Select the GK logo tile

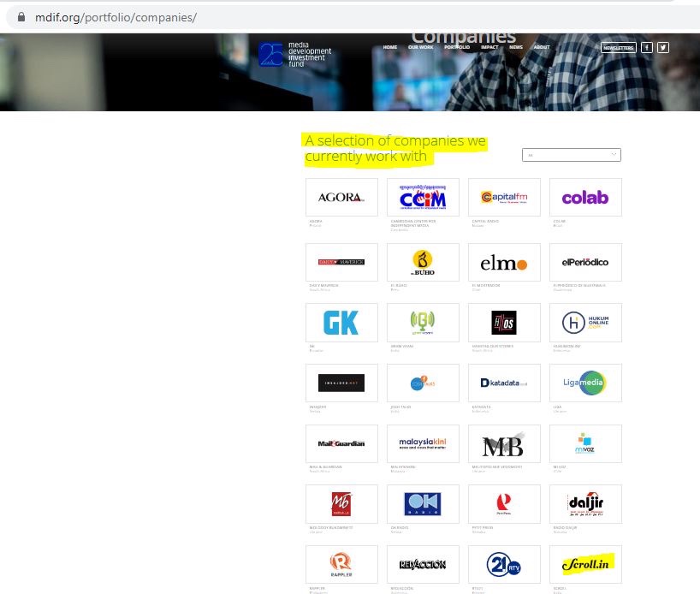[x=341, y=322]
